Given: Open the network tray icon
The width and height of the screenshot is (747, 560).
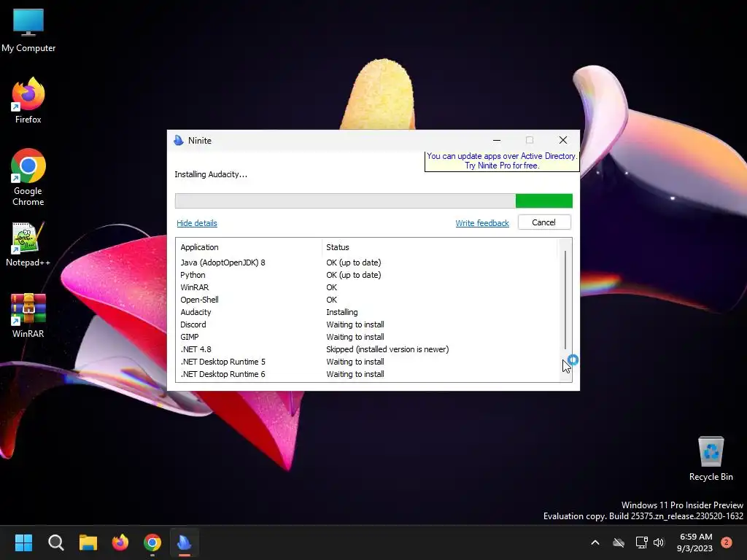Looking at the screenshot, I should [x=641, y=542].
